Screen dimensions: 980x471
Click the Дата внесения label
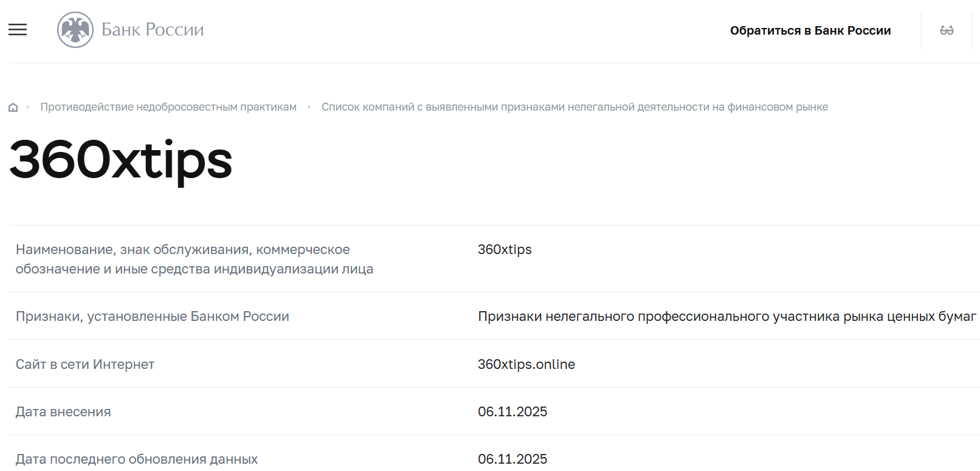(x=63, y=412)
